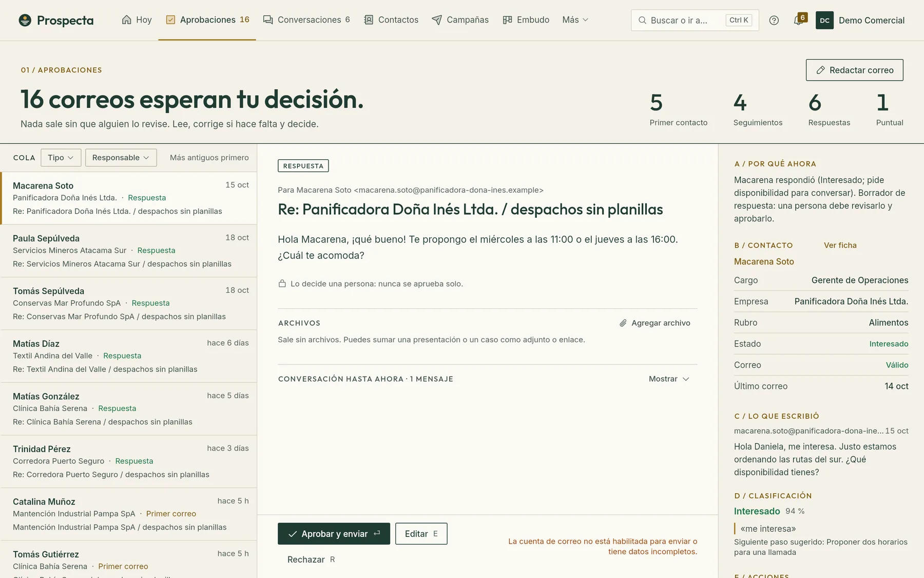Click the Interesado 94 % classification
Viewport: 924px width, 578px height.
point(769,511)
